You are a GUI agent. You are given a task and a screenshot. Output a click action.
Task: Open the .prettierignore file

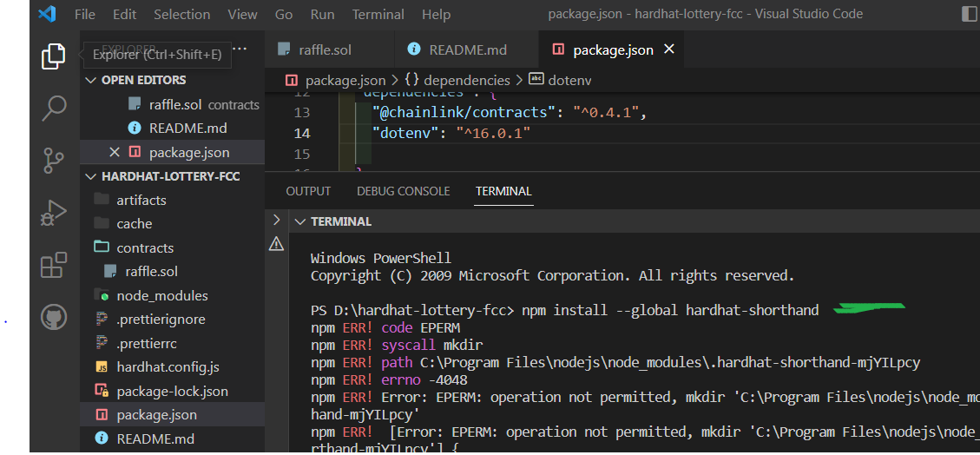pyautogui.click(x=173, y=320)
